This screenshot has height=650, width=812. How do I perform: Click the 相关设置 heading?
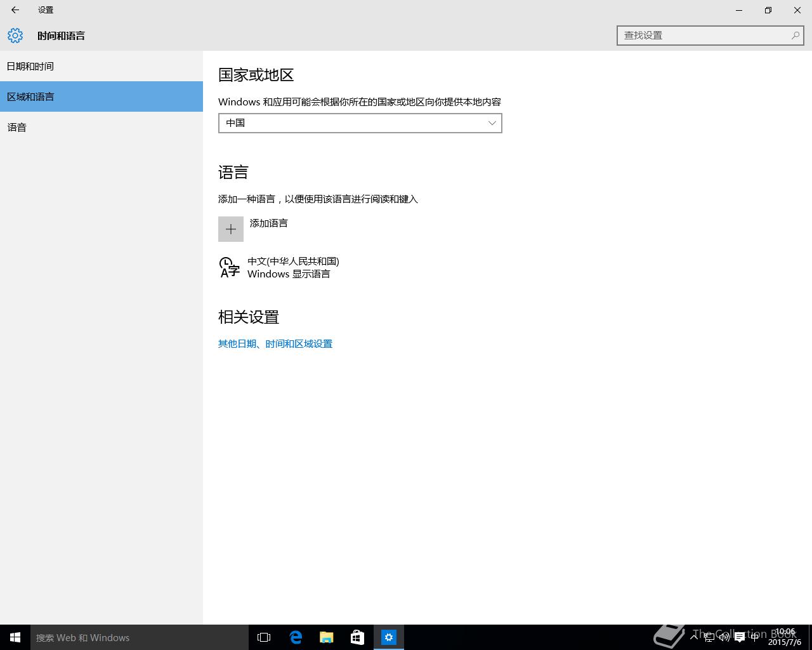pyautogui.click(x=249, y=317)
